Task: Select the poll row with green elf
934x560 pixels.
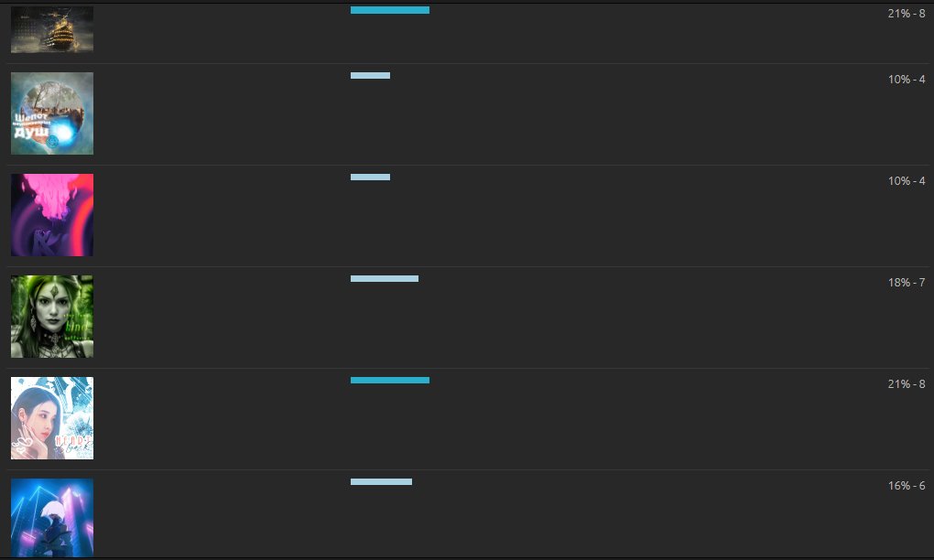Action: tap(468, 318)
